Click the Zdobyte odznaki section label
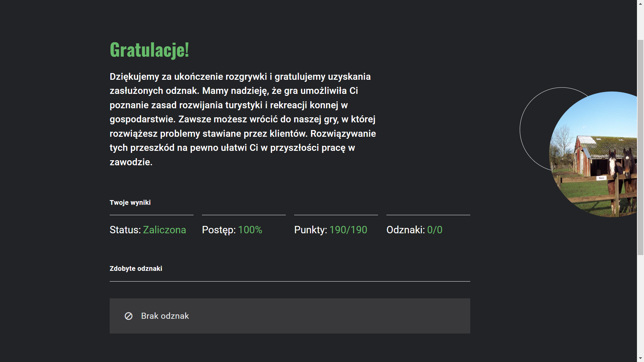Screen dimensions: 644x362 coord(136,268)
